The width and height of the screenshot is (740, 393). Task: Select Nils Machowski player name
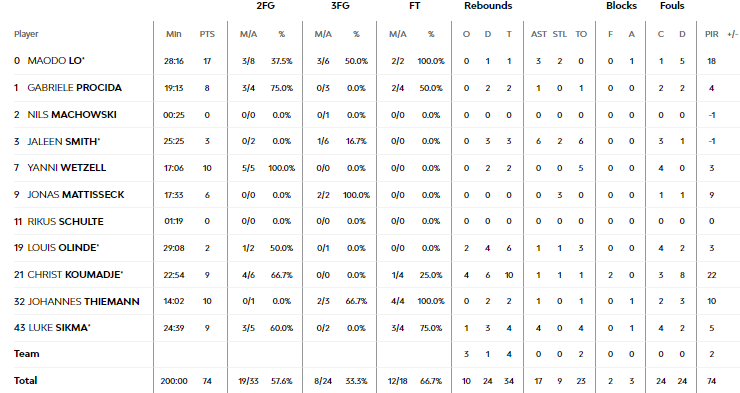click(x=72, y=115)
